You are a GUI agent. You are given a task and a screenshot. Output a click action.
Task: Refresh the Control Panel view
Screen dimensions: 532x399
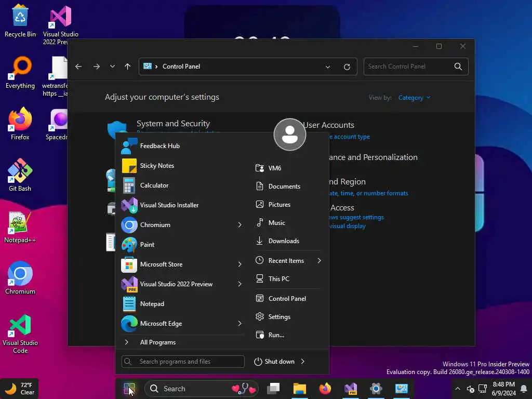347,67
